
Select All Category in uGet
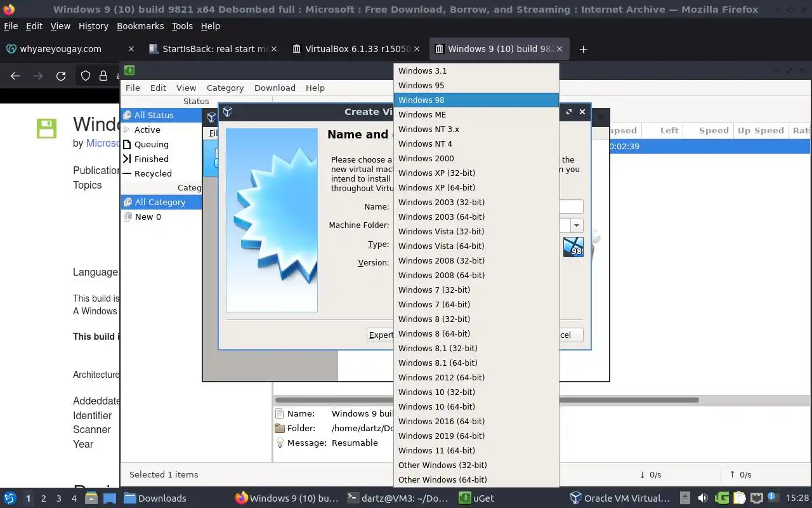click(161, 202)
